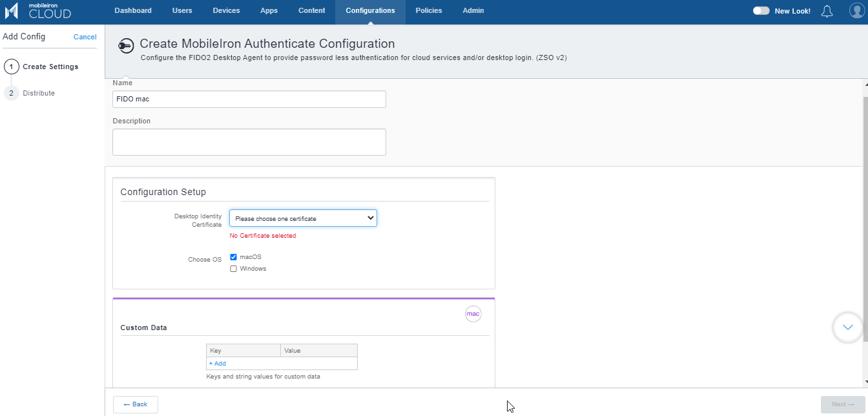Viewport: 868px width, 416px height.
Task: Click the Description text area
Action: [x=249, y=142]
